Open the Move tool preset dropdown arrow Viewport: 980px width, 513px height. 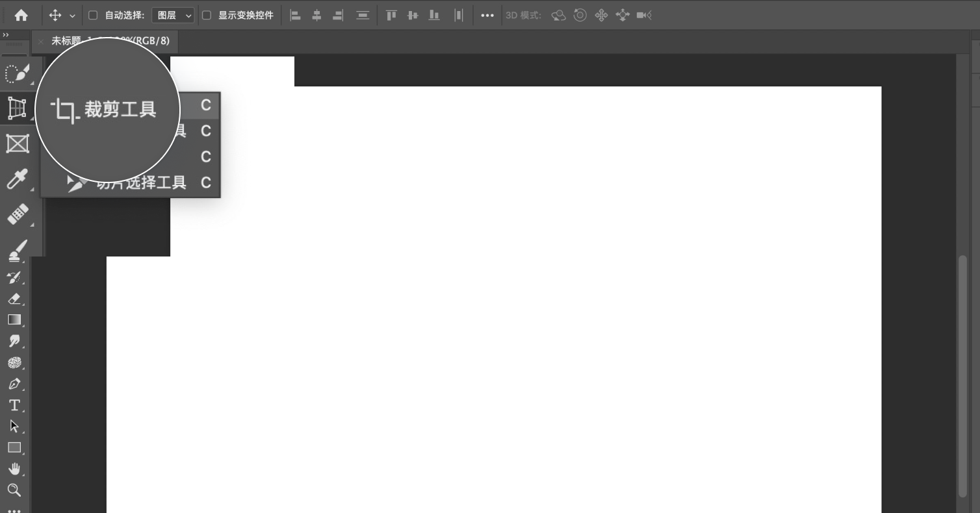[x=72, y=16]
